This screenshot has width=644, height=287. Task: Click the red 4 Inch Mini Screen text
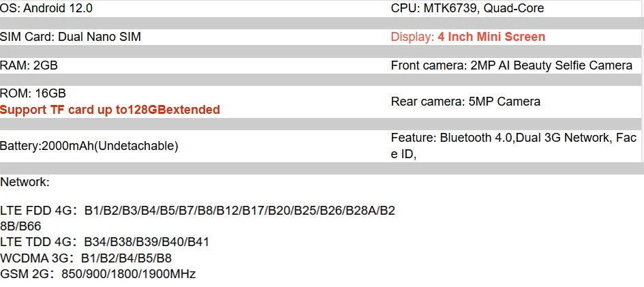pos(491,37)
